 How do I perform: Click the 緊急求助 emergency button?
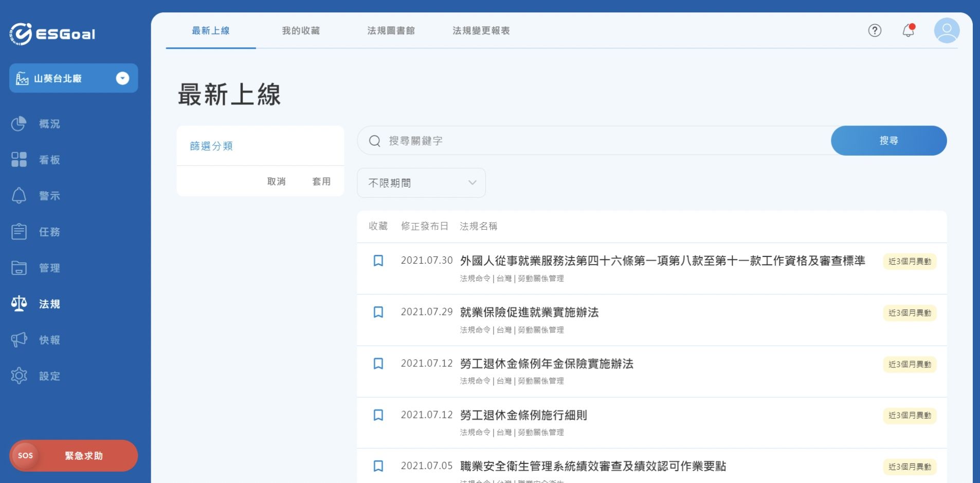pyautogui.click(x=74, y=456)
